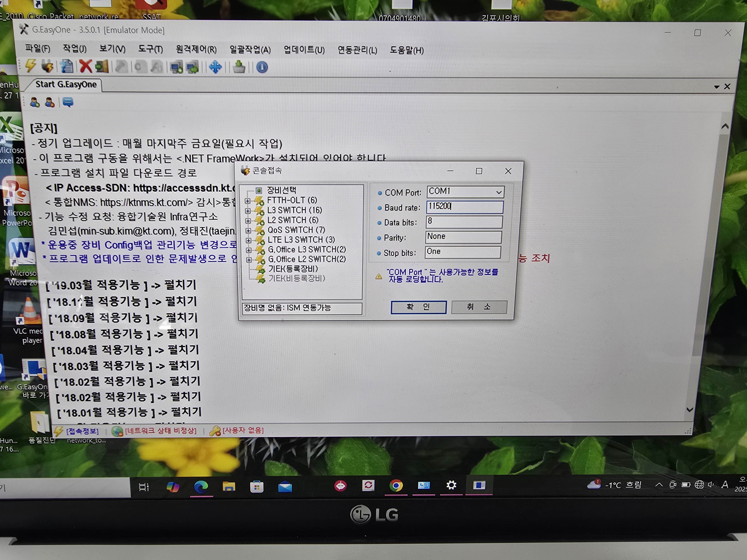Image resolution: width=747 pixels, height=560 pixels.
Task: Select the 장비선택 root tree item
Action: (x=282, y=190)
